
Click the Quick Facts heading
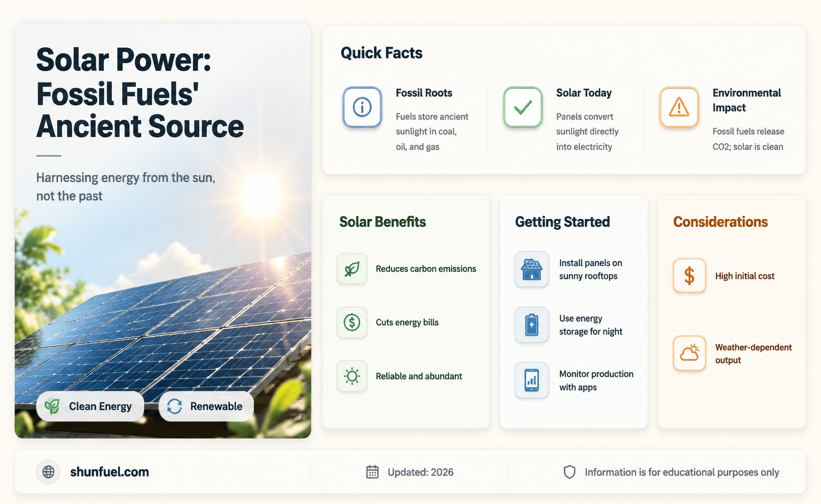click(x=381, y=53)
